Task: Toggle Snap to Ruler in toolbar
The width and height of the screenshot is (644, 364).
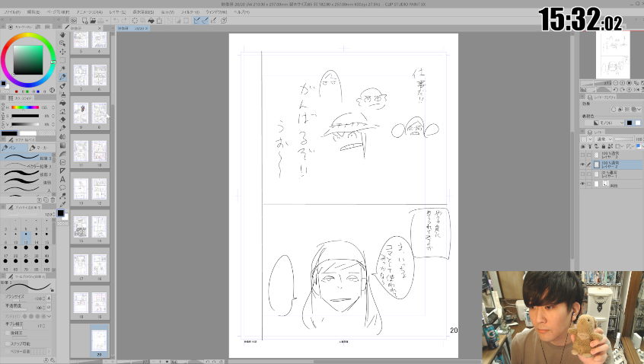Action: coord(196,20)
